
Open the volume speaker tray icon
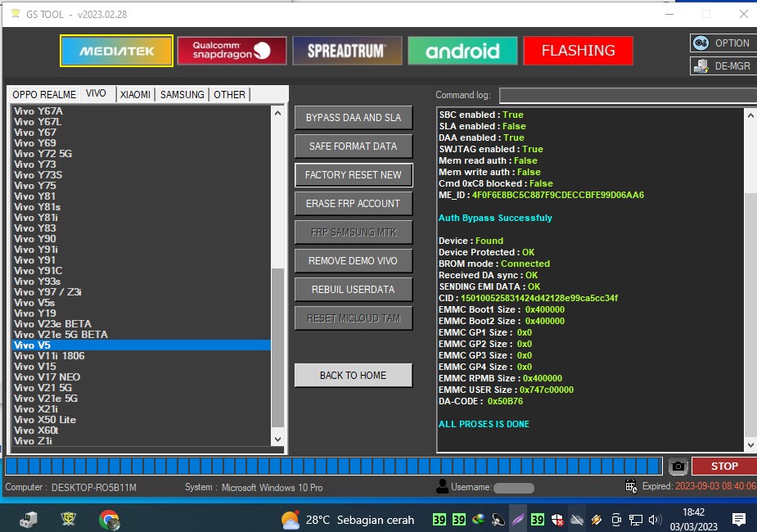tap(655, 520)
